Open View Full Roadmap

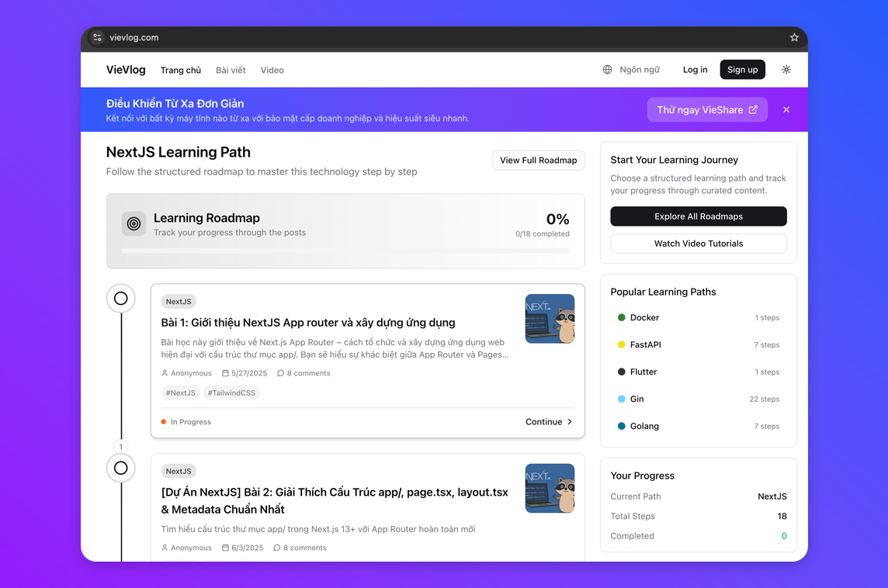(x=538, y=160)
